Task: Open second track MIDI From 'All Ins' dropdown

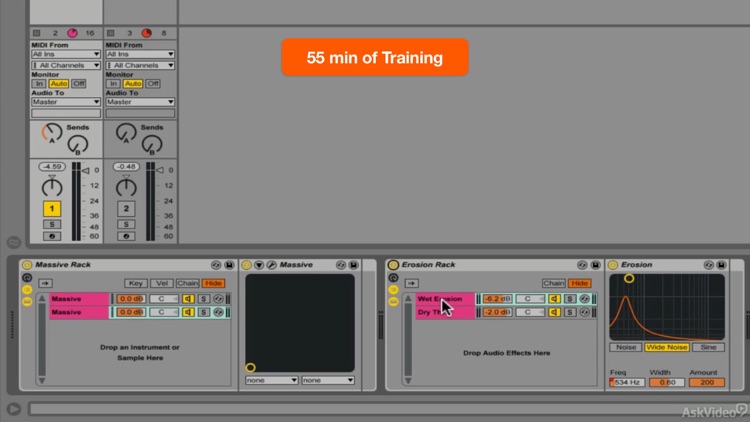Action: [140, 54]
